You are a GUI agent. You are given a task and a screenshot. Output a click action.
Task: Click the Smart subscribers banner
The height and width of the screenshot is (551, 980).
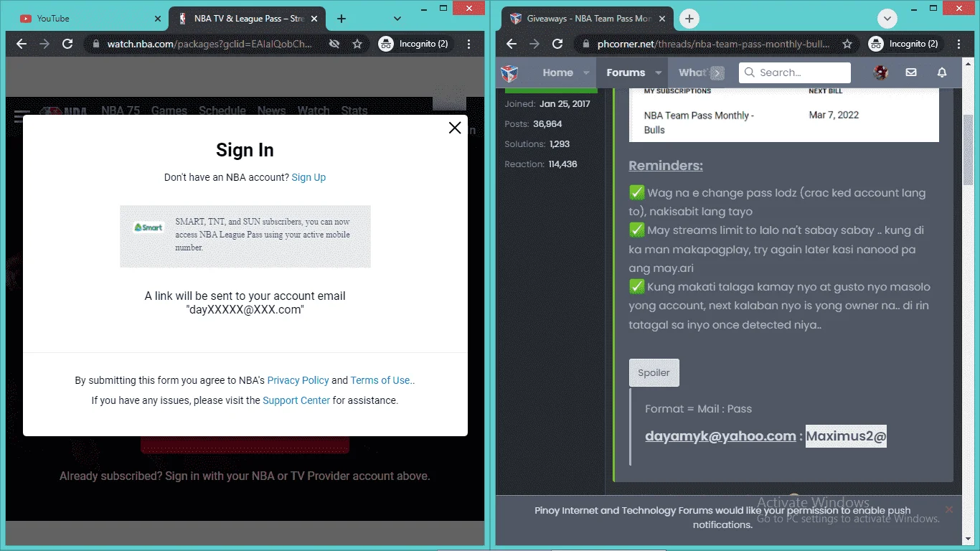pyautogui.click(x=245, y=236)
